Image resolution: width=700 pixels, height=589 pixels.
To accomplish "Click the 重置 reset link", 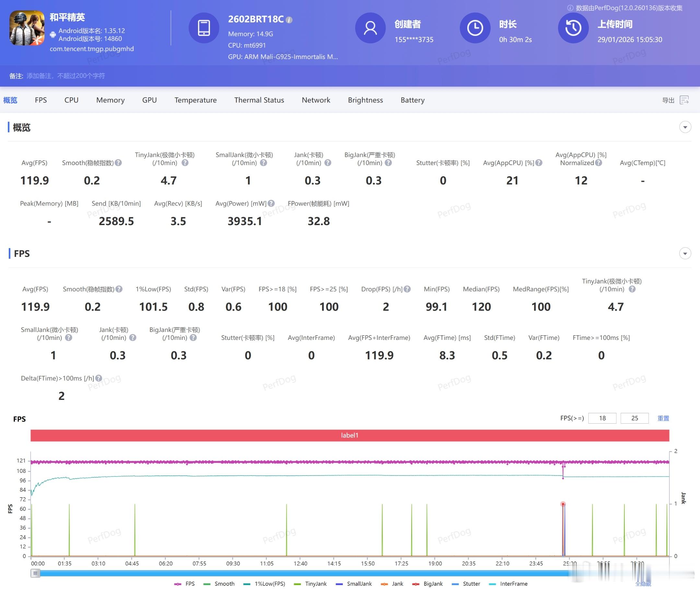I will (x=663, y=418).
